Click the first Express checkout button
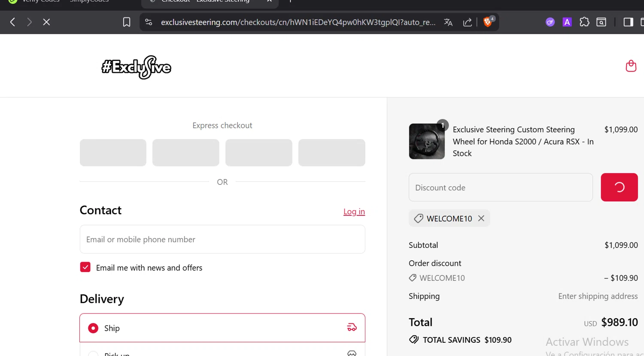 (x=113, y=152)
